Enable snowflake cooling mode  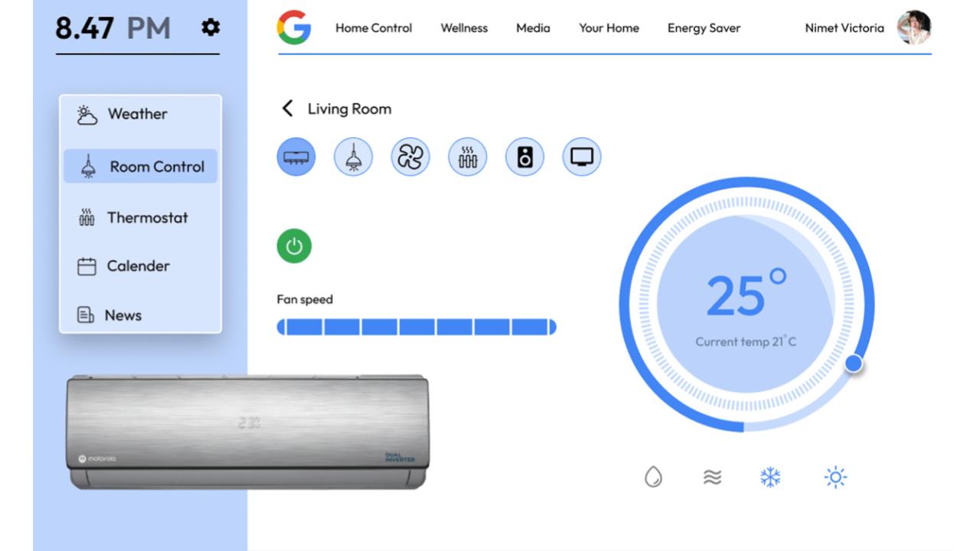coord(770,478)
